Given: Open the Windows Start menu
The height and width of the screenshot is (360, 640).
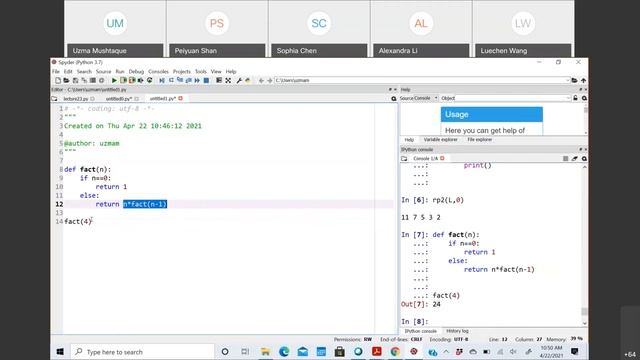Looking at the screenshot, I should [x=60, y=352].
